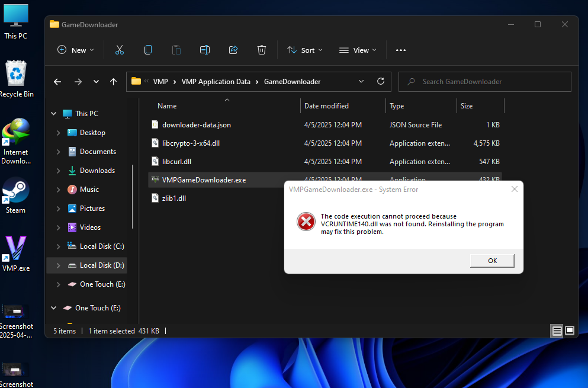Click the Rename icon in toolbar
Screen dimensions: 588x388
pos(205,50)
